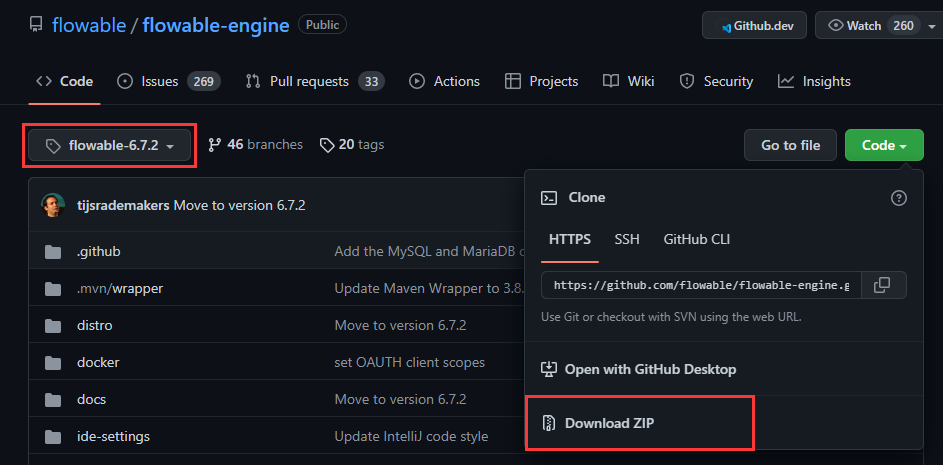View the 46 branches link
Image resolution: width=943 pixels, height=465 pixels.
[x=255, y=144]
